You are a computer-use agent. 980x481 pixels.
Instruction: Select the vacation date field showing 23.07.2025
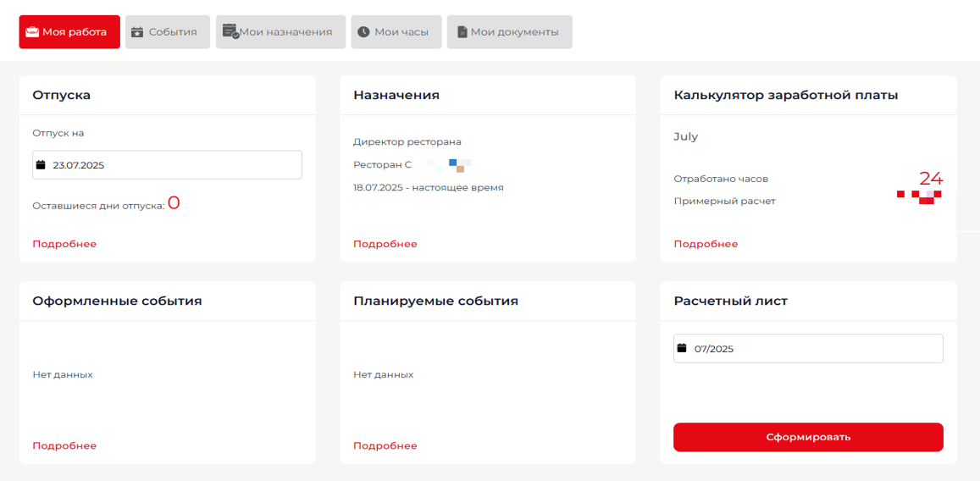[x=169, y=165]
